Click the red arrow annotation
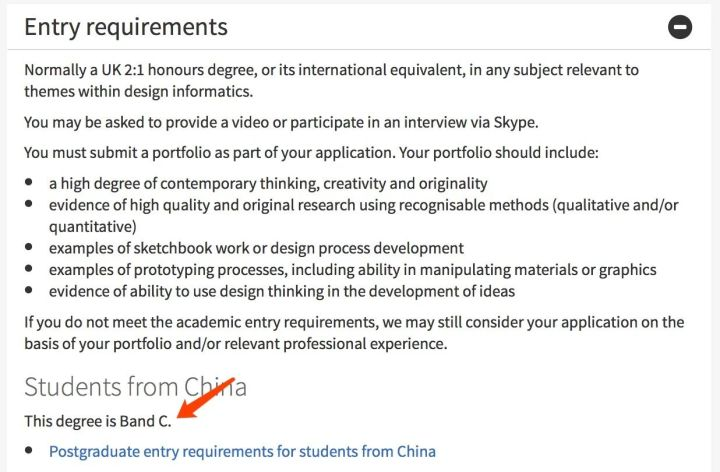720x472 pixels. pyautogui.click(x=206, y=398)
